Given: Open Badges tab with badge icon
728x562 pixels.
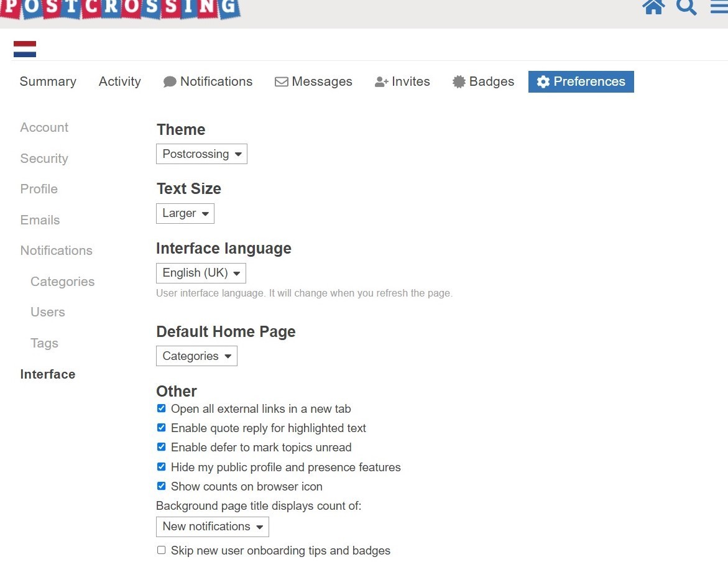Looking at the screenshot, I should click(483, 81).
